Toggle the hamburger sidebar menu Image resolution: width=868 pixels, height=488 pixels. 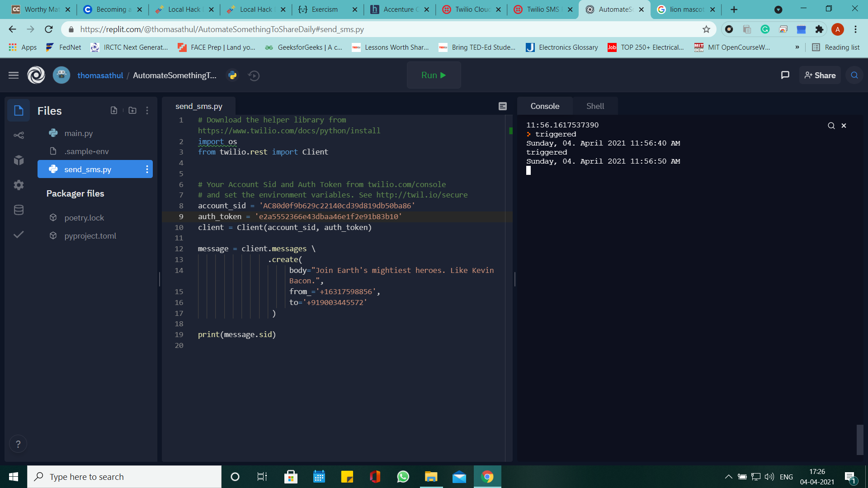pyautogui.click(x=14, y=75)
